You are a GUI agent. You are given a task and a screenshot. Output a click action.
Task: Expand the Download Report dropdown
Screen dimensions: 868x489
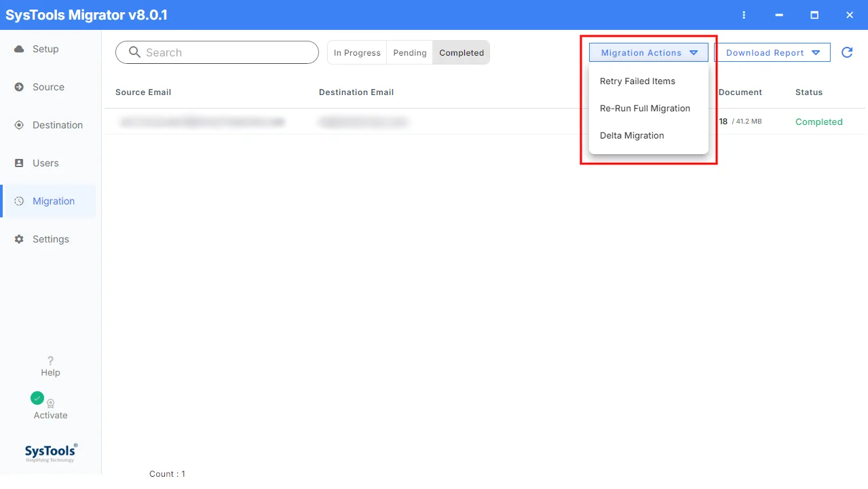coord(772,52)
